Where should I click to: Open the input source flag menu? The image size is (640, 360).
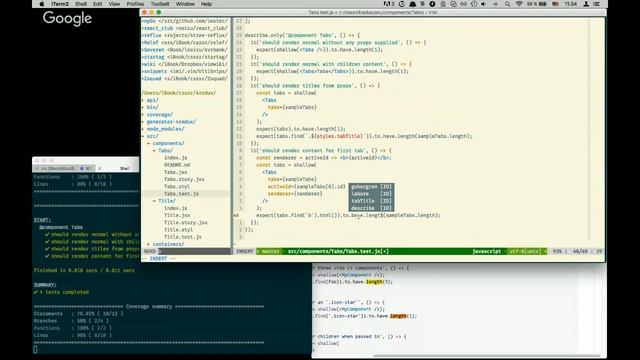556,4
